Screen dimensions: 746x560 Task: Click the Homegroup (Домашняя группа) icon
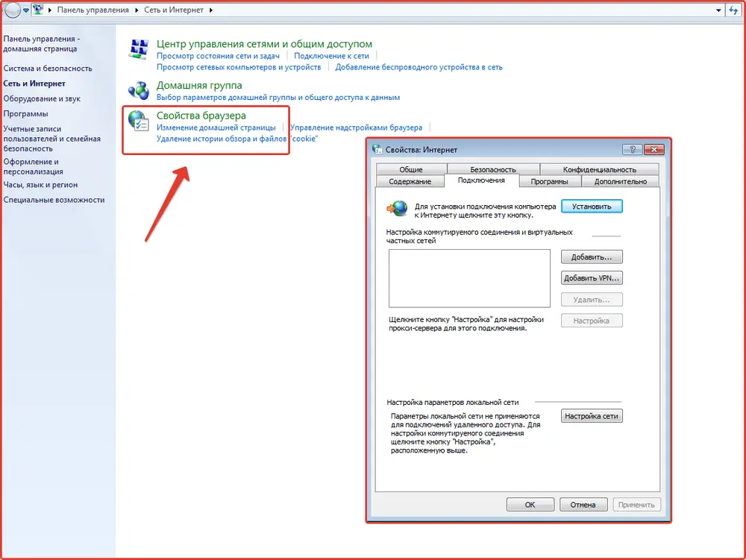(139, 91)
